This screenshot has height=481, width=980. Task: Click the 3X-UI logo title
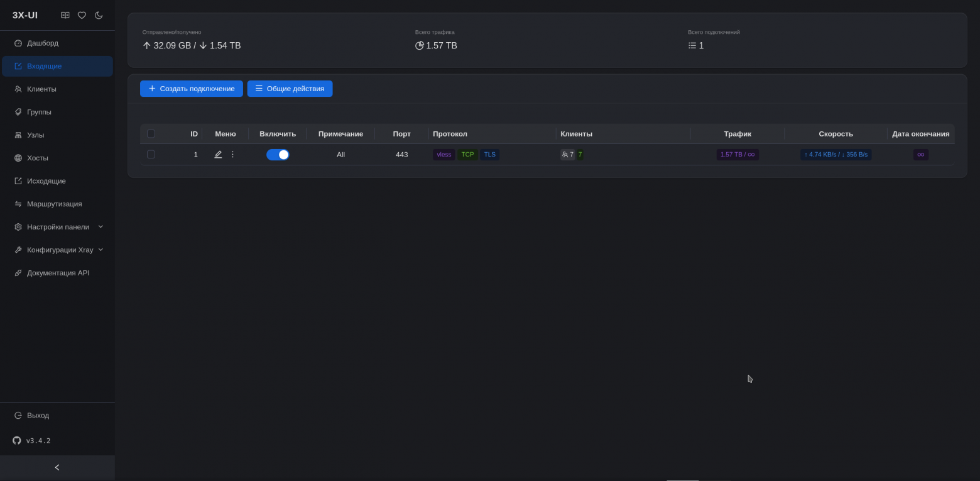click(25, 15)
